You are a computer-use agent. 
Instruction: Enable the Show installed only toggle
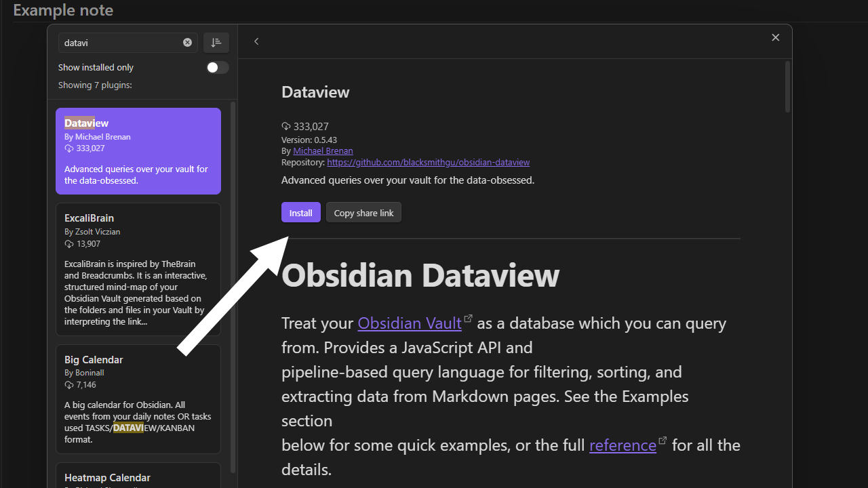(217, 67)
